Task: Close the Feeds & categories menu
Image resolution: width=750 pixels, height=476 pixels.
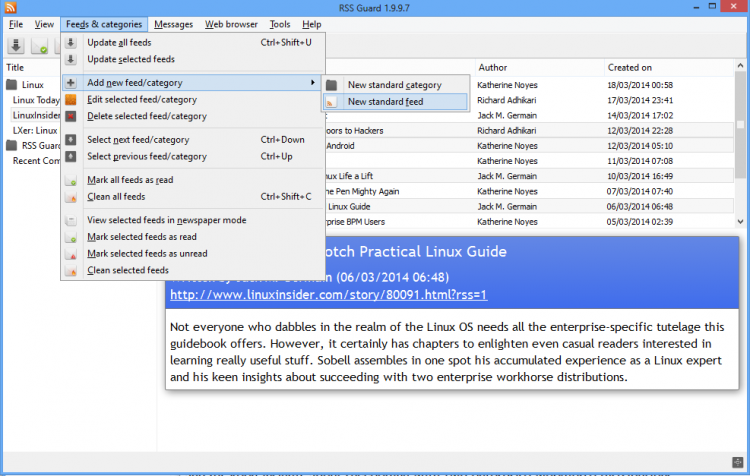Action: click(104, 24)
